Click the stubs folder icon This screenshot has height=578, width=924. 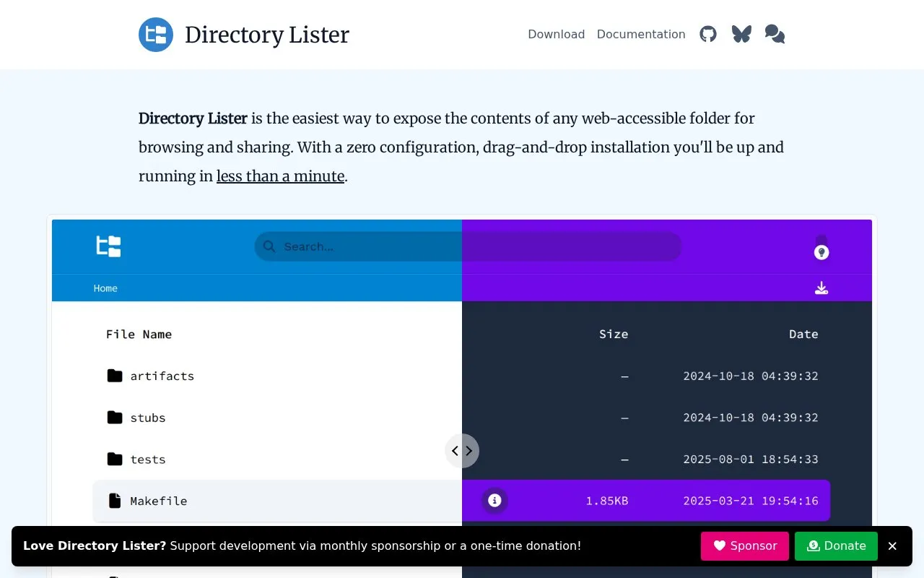click(x=115, y=418)
